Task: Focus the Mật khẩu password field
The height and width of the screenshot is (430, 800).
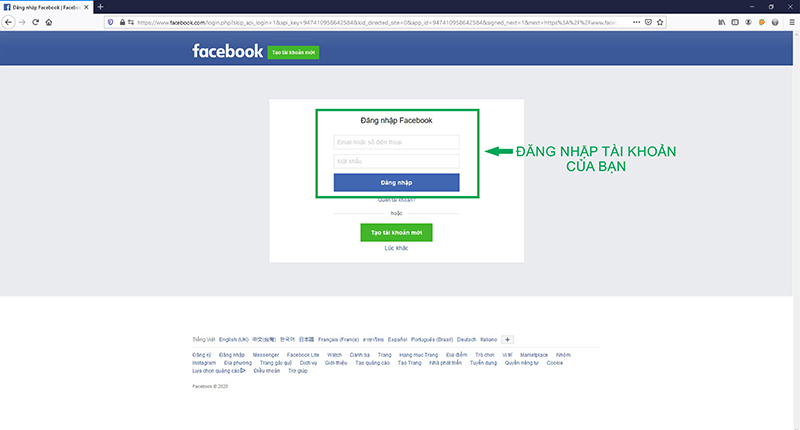Action: (396, 161)
